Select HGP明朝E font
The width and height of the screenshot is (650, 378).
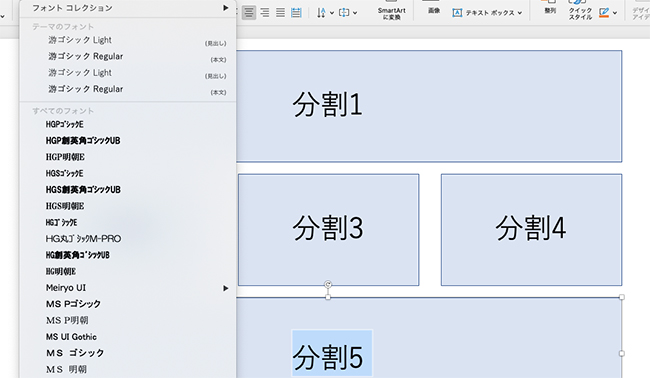tap(128, 157)
